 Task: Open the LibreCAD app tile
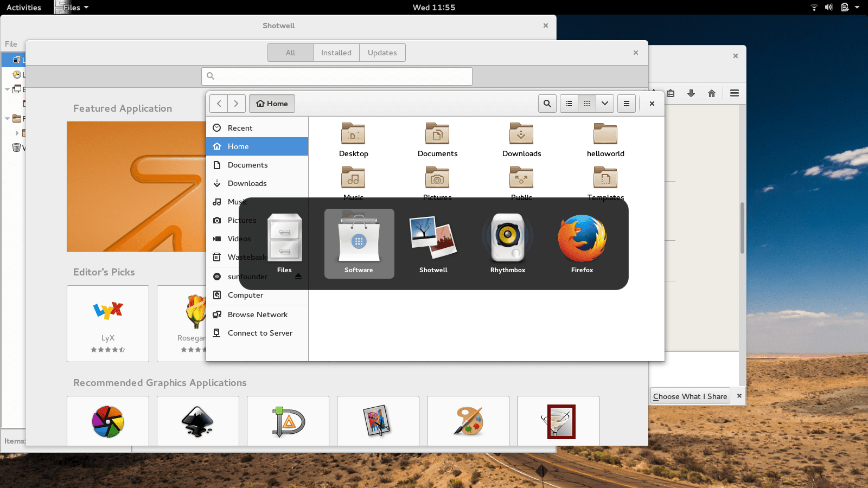point(288,421)
